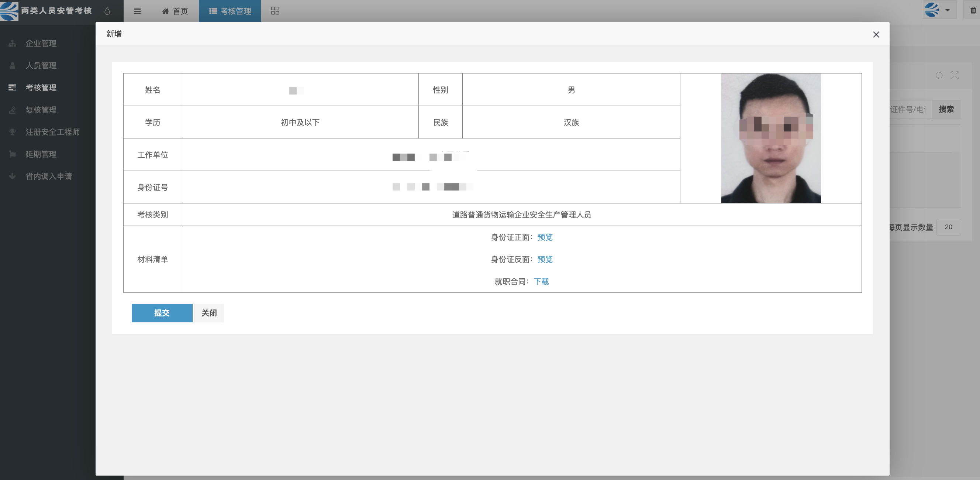The width and height of the screenshot is (980, 480).
Task: Open 复核管理 in the sidebar
Action: coord(41,110)
